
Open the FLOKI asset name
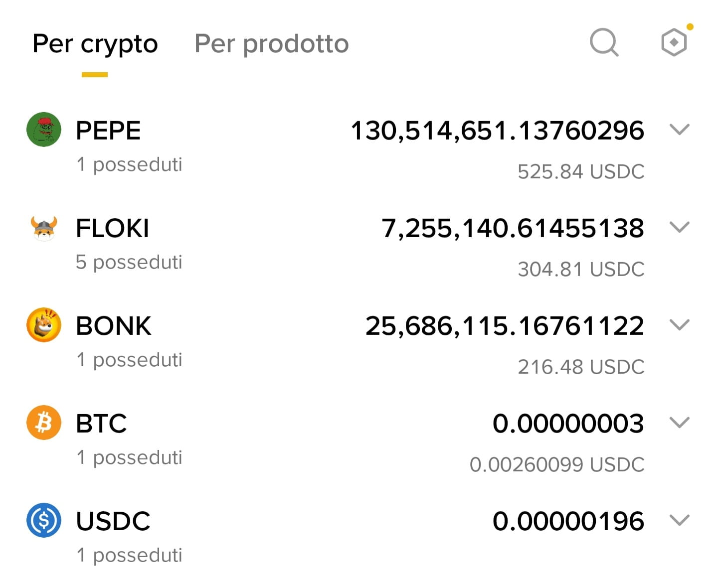pos(112,228)
